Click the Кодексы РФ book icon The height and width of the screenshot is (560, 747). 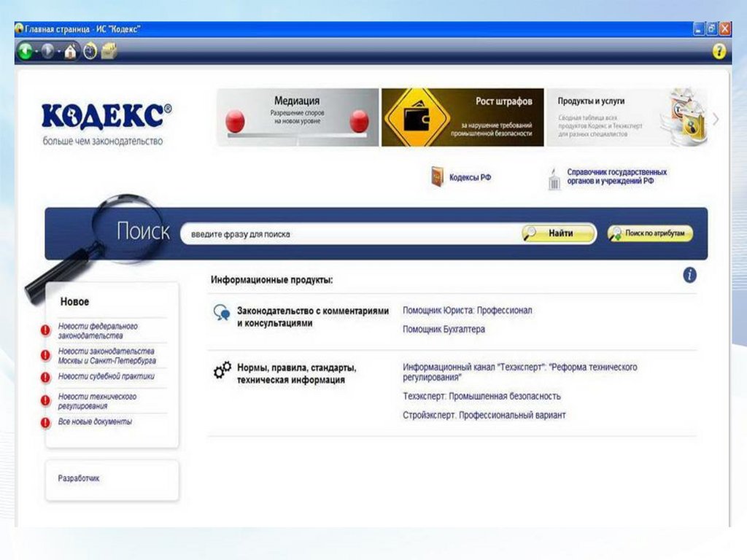(x=437, y=176)
